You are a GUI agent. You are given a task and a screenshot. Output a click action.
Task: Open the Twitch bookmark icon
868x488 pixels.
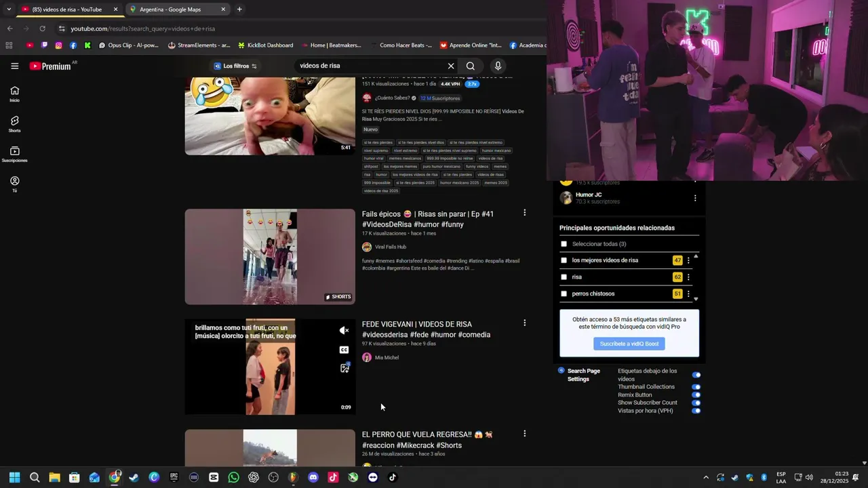point(44,45)
